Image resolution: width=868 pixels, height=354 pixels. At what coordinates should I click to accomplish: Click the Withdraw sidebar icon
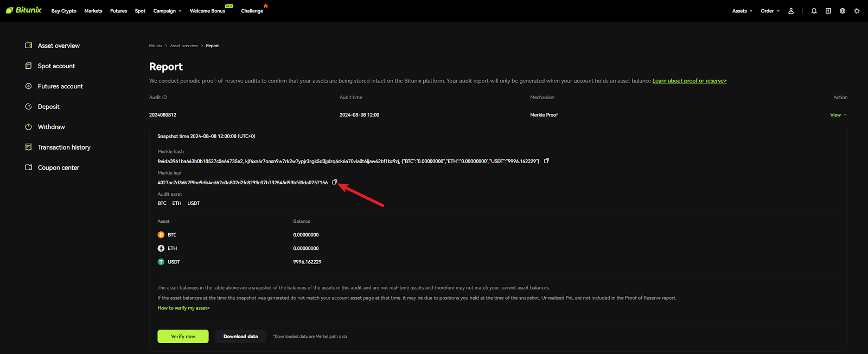(x=29, y=127)
